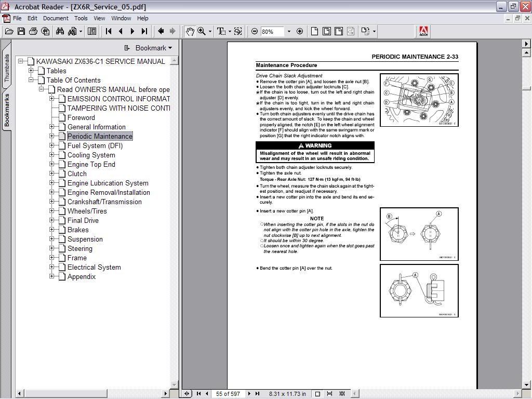The width and height of the screenshot is (532, 399).
Task: Select the Hand tool
Action: pyautogui.click(x=190, y=31)
